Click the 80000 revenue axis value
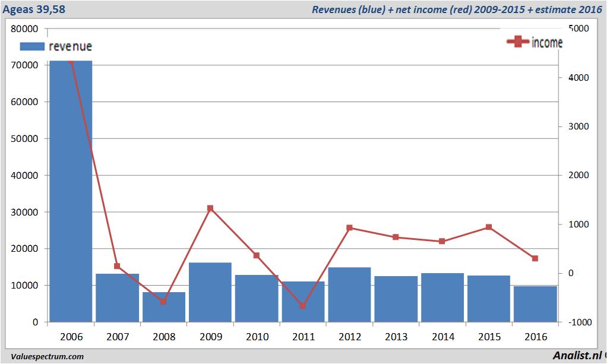607x364 pixels. [x=25, y=29]
